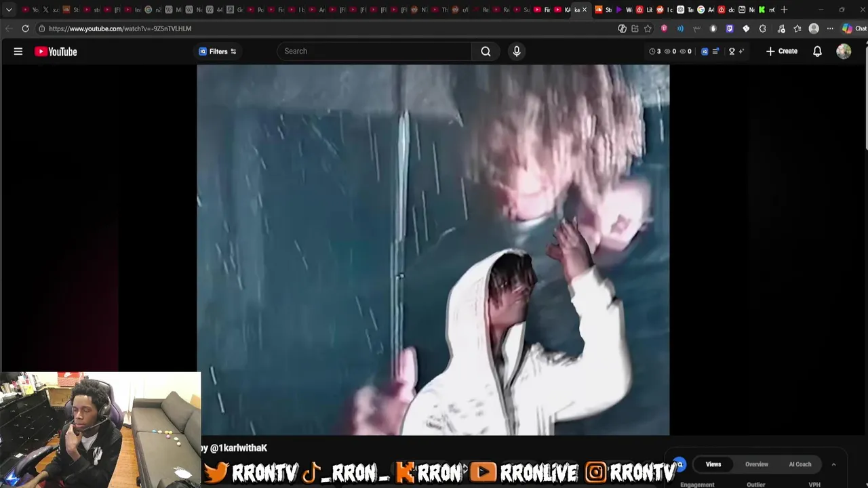Image resolution: width=868 pixels, height=488 pixels.
Task: Open the browser tab list dropdown arrow
Action: [x=9, y=9]
